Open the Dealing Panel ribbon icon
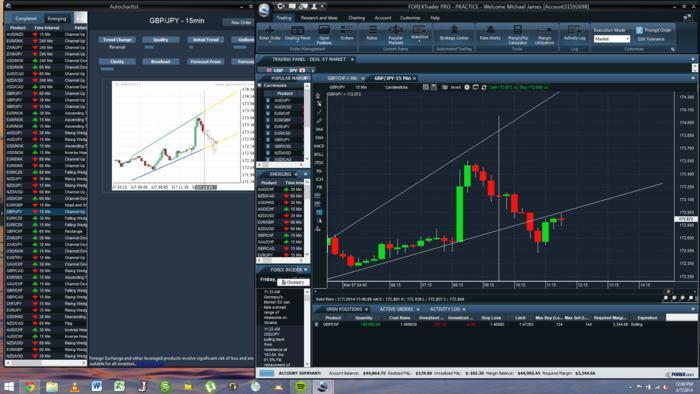The height and width of the screenshot is (394, 700). pos(297,33)
